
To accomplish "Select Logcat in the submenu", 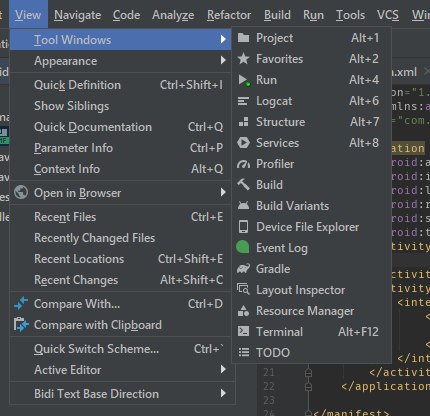I will point(311,101).
